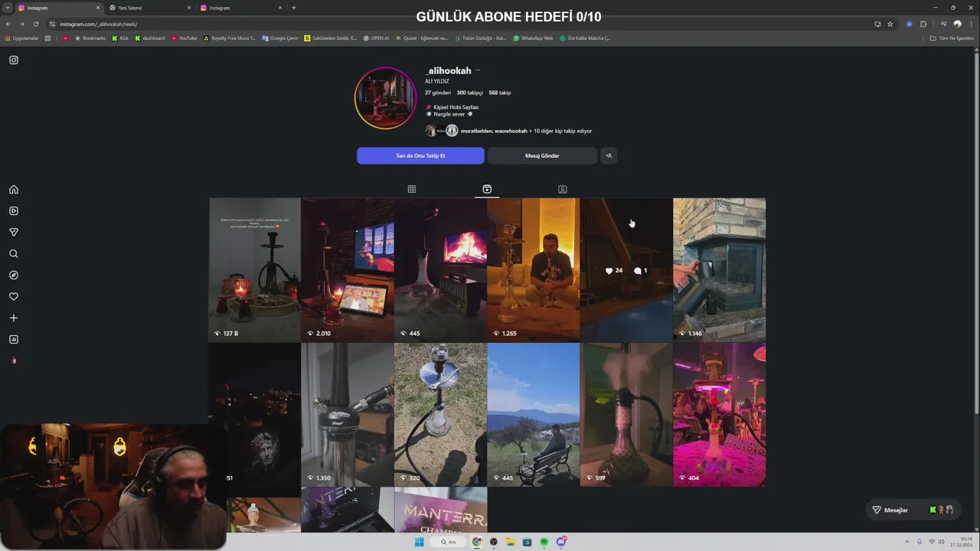Open the reel with 1.350 views
Viewport: 980px width, 551px height.
pos(348,414)
